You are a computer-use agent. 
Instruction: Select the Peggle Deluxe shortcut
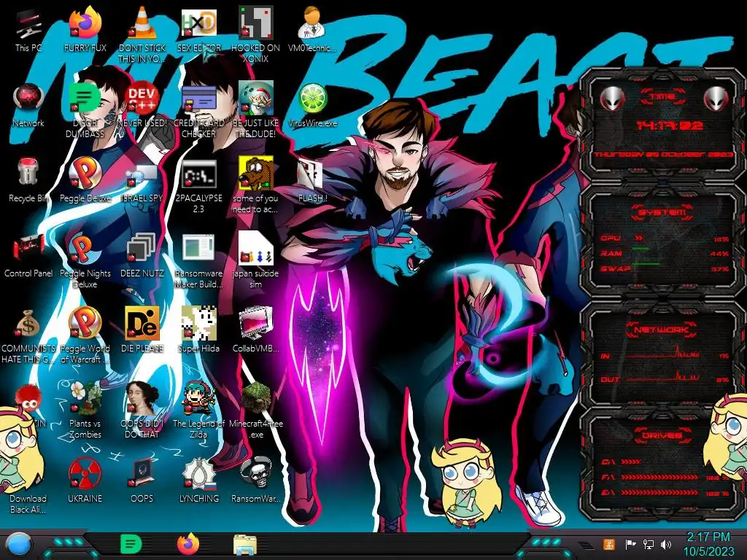(x=85, y=180)
